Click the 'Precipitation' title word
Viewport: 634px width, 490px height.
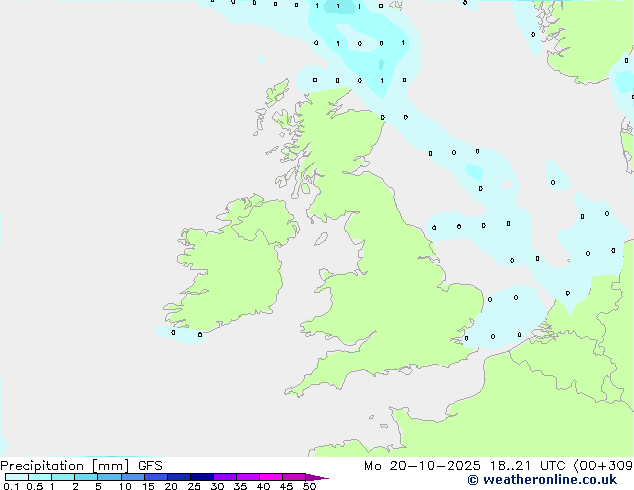[42, 466]
